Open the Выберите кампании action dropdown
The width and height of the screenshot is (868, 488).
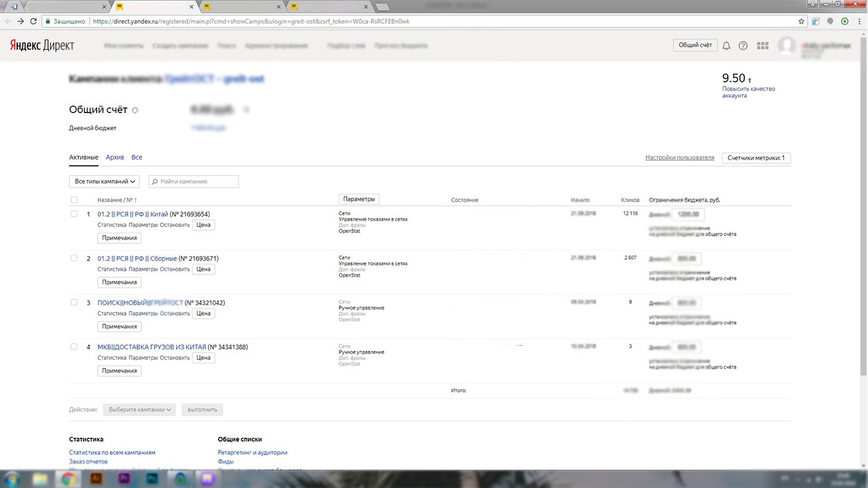point(140,410)
